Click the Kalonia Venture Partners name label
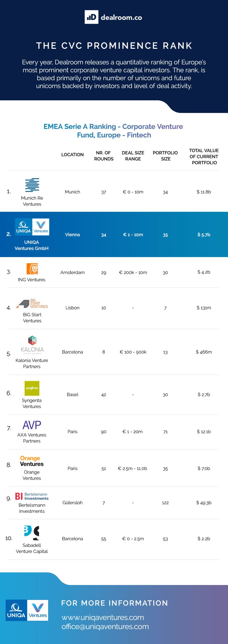 pyautogui.click(x=32, y=363)
